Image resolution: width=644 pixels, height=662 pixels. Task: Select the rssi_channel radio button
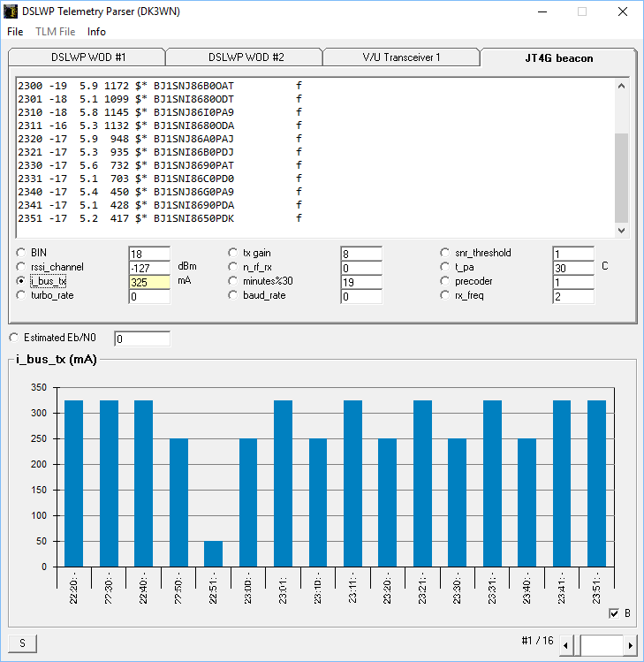click(x=20, y=267)
